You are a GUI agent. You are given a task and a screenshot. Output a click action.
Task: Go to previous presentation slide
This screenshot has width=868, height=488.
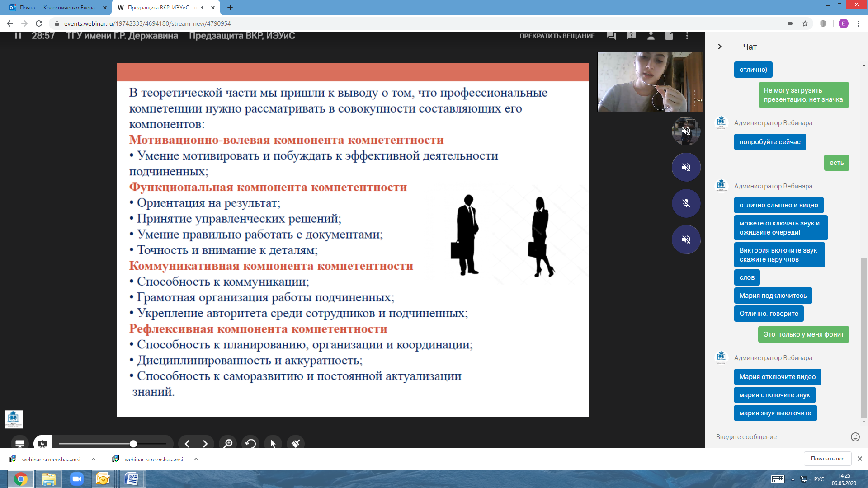tap(187, 444)
